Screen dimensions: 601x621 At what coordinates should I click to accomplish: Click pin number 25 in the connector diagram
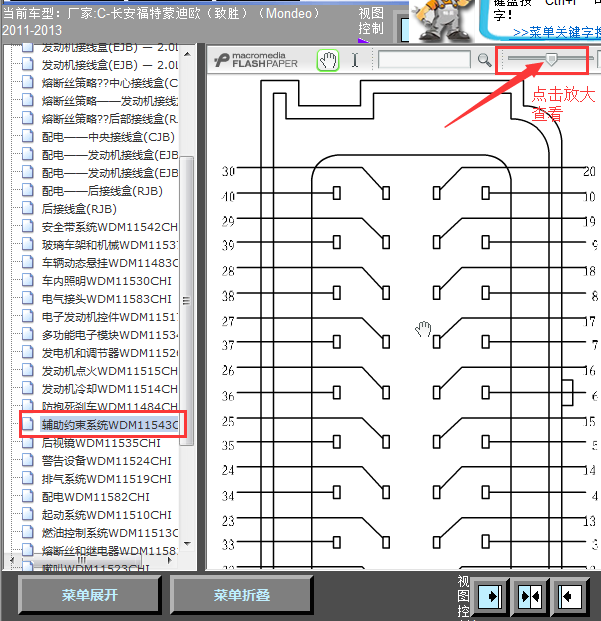click(228, 421)
